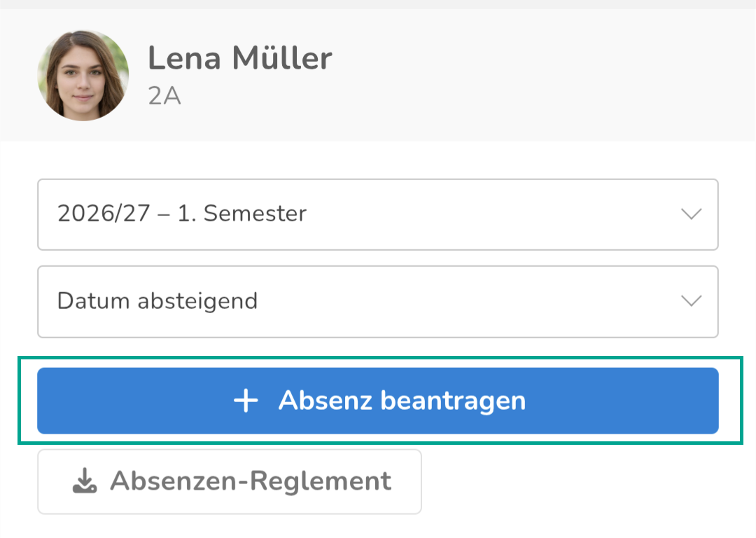Click the class label 2A
This screenshot has width=756, height=538.
(164, 96)
